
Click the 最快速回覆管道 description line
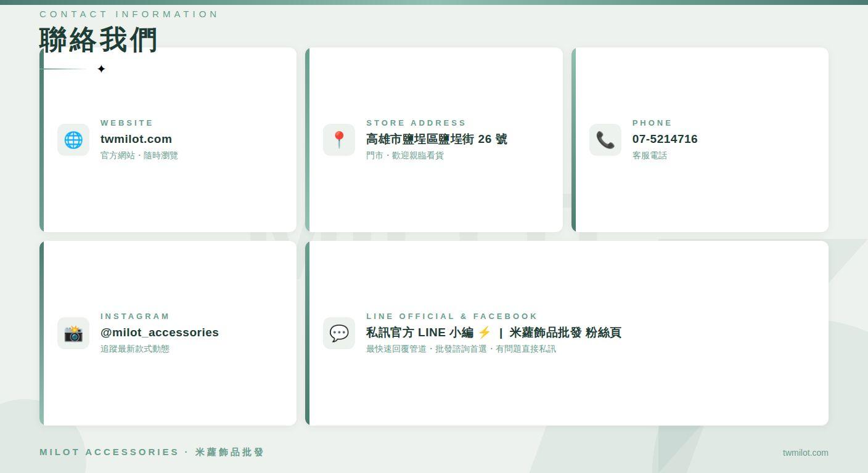pos(461,349)
